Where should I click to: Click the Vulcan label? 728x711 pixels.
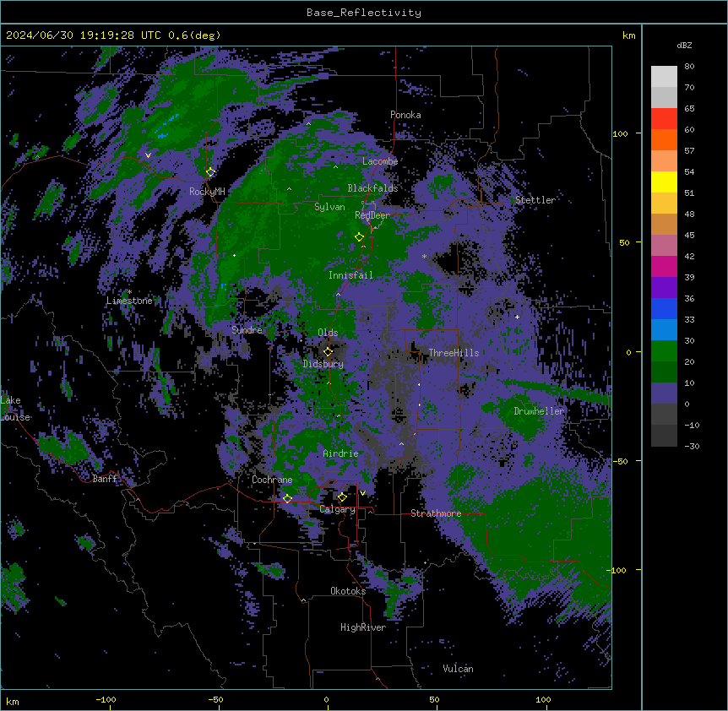[x=458, y=669]
